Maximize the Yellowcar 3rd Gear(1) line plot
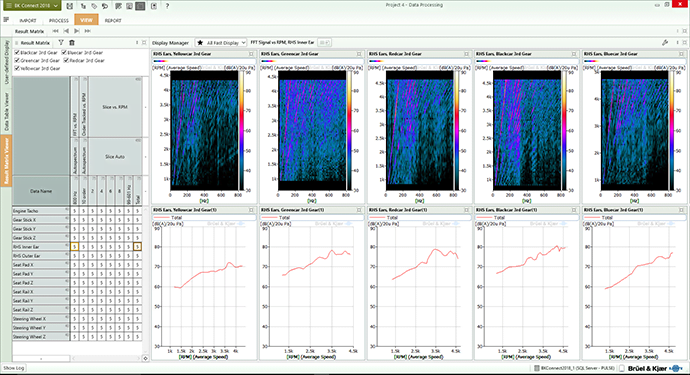Image resolution: width=690 pixels, height=375 pixels. click(x=251, y=210)
